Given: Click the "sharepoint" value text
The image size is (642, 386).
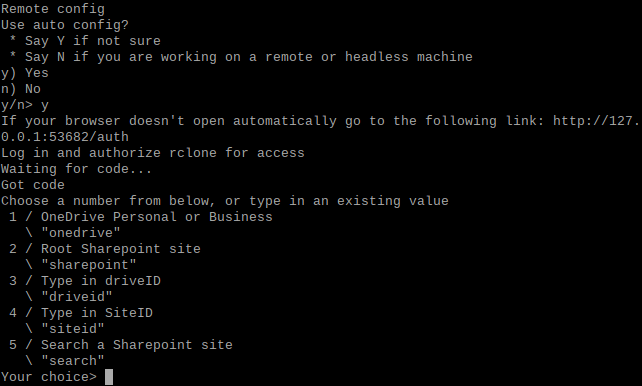Looking at the screenshot, I should coord(89,264).
